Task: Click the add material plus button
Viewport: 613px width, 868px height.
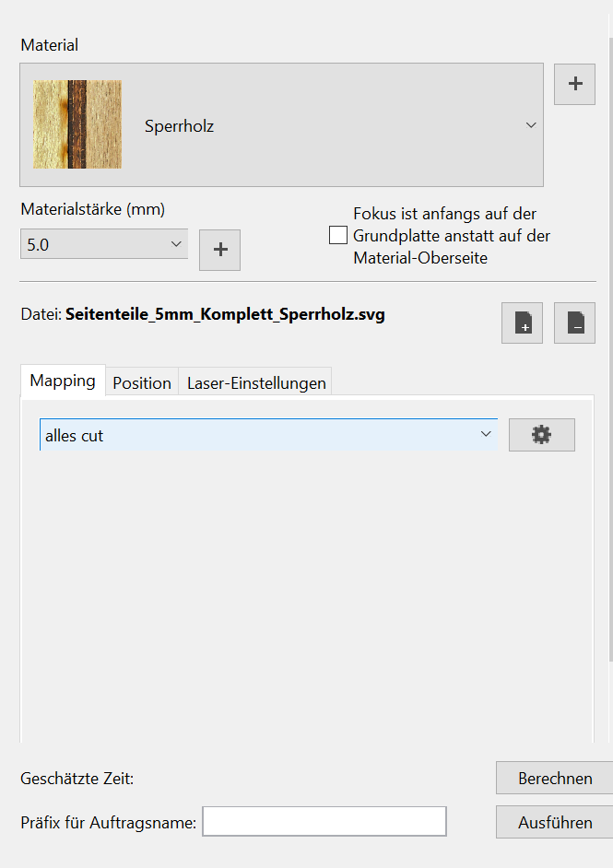Action: tap(574, 84)
